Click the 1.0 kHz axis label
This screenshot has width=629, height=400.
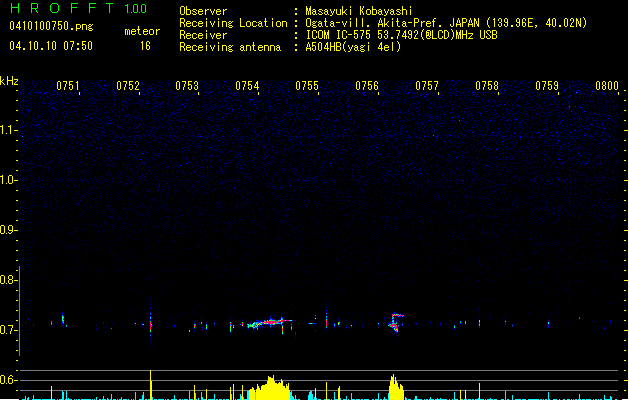click(8, 180)
